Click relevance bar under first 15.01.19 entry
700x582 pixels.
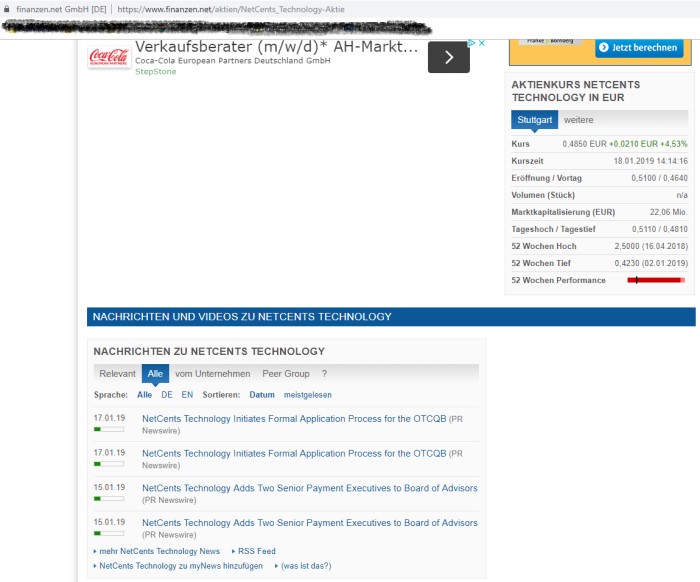pos(109,499)
